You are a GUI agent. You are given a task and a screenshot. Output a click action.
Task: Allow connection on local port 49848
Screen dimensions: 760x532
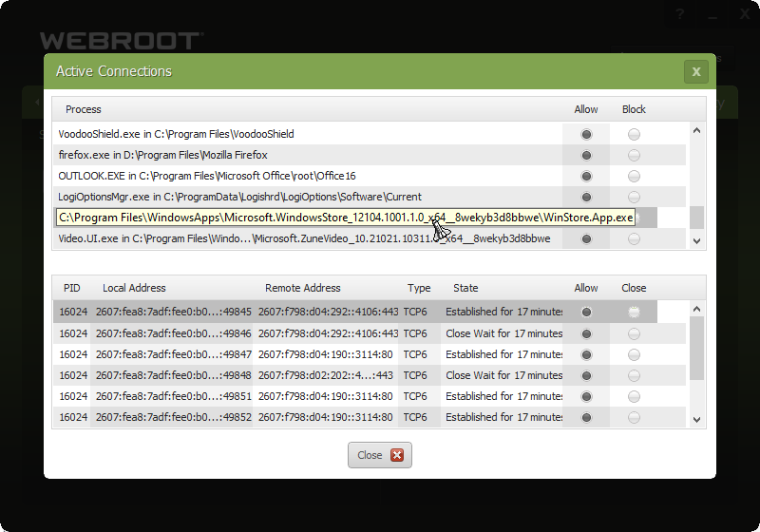point(586,375)
